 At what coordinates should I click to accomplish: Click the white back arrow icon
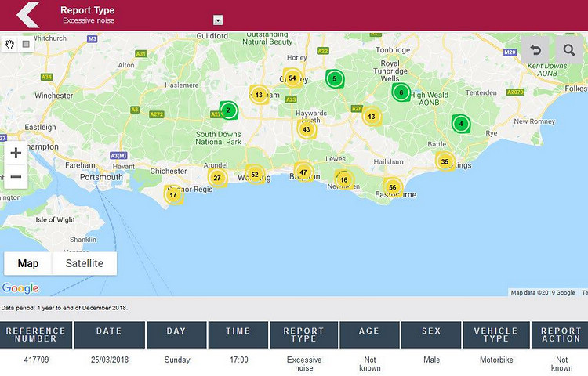pos(27,15)
